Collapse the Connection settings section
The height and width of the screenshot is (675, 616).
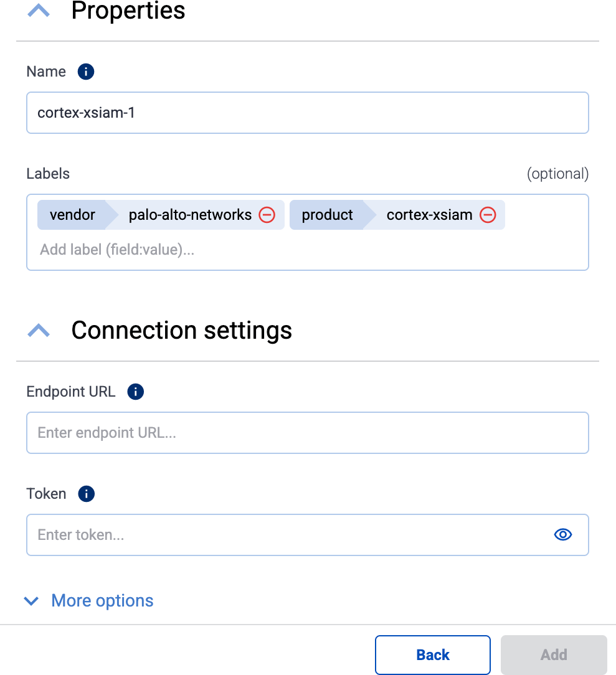click(39, 330)
